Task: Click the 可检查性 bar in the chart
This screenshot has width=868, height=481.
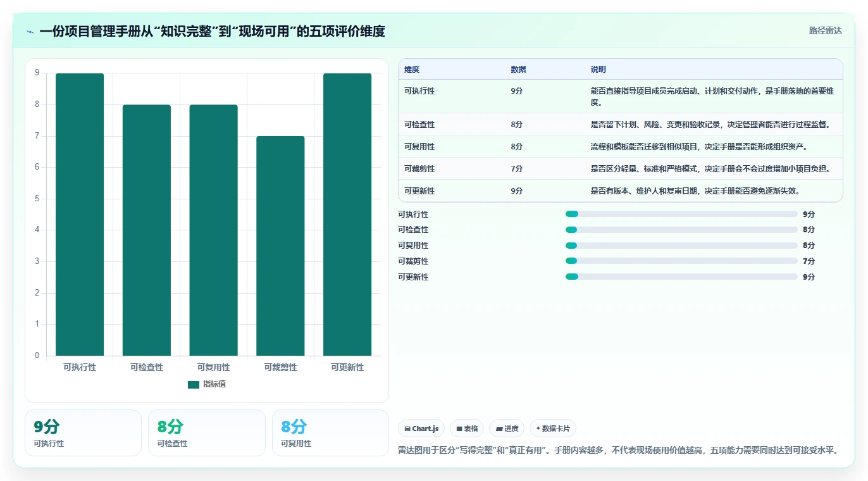Action: coord(147,230)
